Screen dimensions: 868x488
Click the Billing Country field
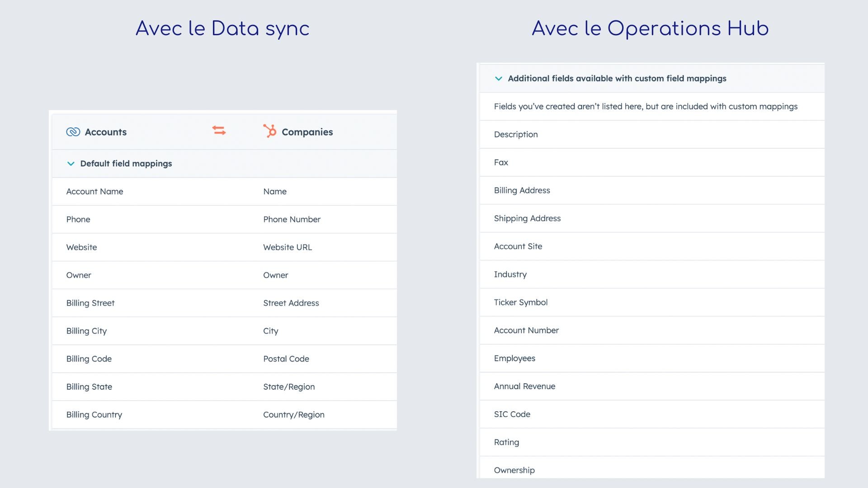pos(94,415)
